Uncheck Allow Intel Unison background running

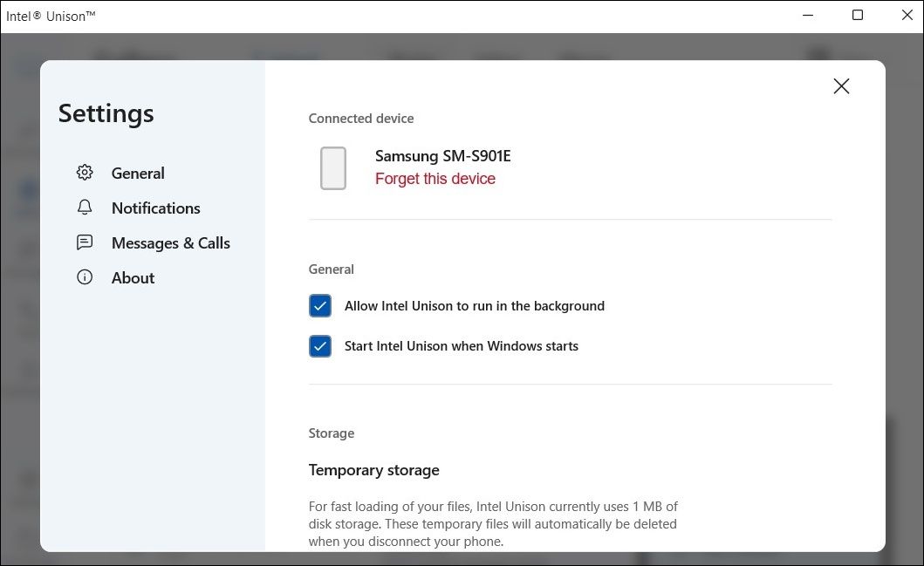(x=320, y=306)
